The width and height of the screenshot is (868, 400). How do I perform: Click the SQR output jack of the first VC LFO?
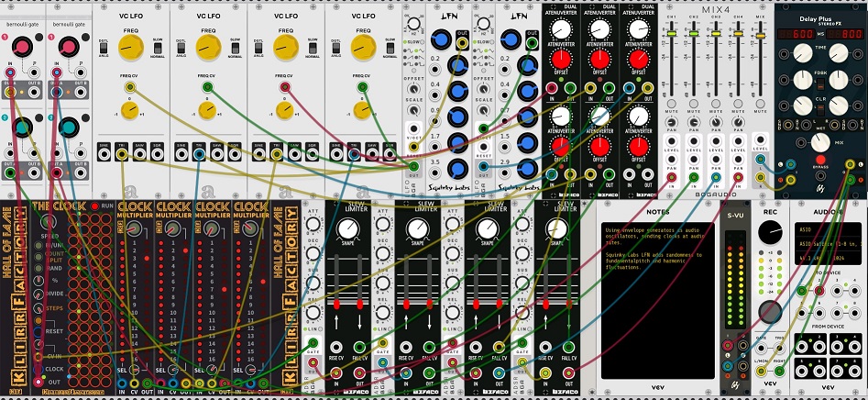pyautogui.click(x=158, y=154)
